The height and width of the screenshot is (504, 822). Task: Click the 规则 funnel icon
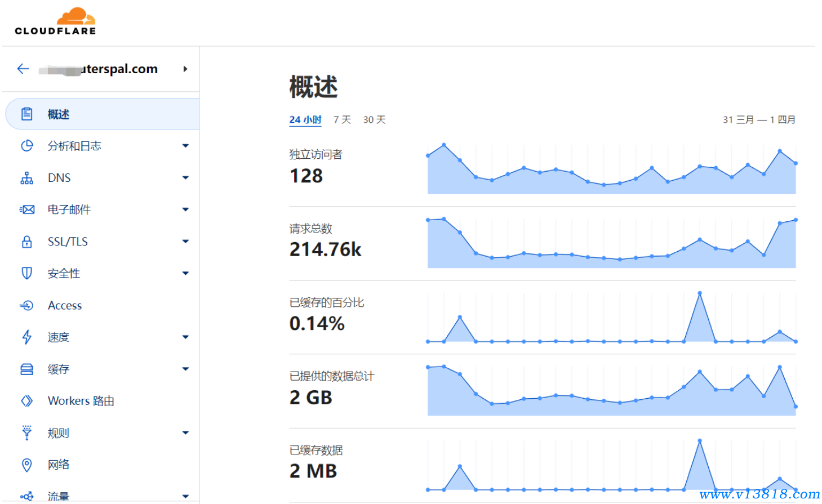[26, 432]
